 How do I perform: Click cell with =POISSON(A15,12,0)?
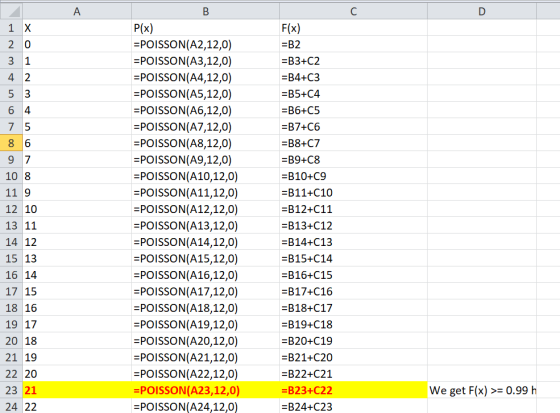(205, 258)
